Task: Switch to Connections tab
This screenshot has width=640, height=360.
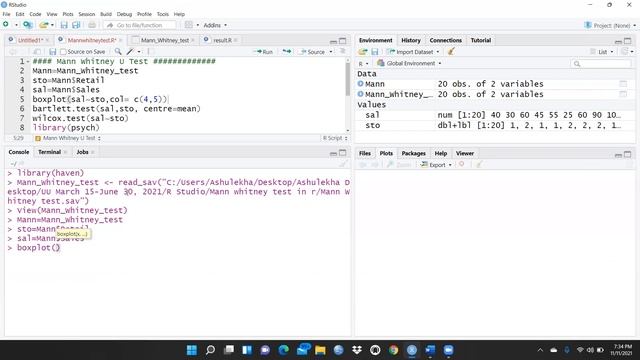Action: pyautogui.click(x=445, y=40)
